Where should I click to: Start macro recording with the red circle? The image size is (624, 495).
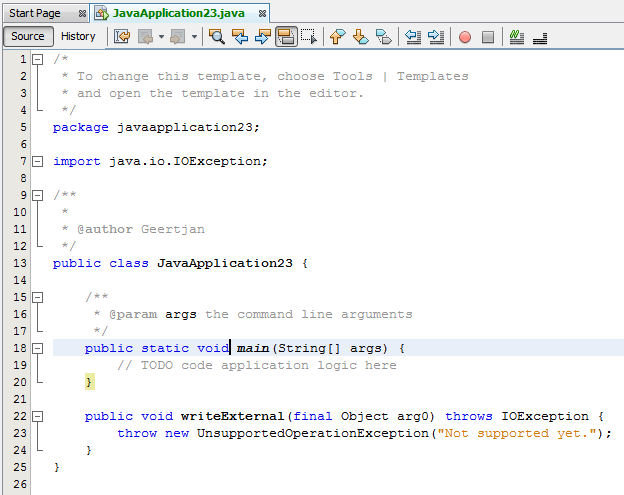pyautogui.click(x=465, y=37)
